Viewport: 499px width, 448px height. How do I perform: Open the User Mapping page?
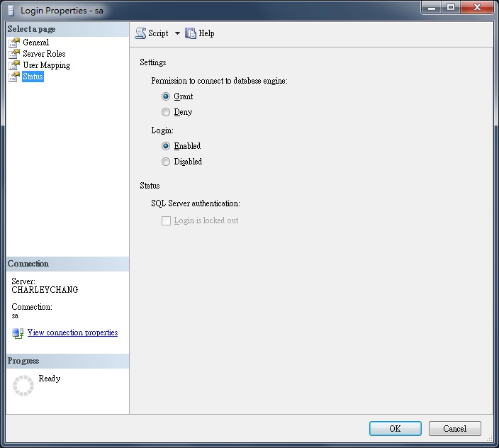[46, 65]
